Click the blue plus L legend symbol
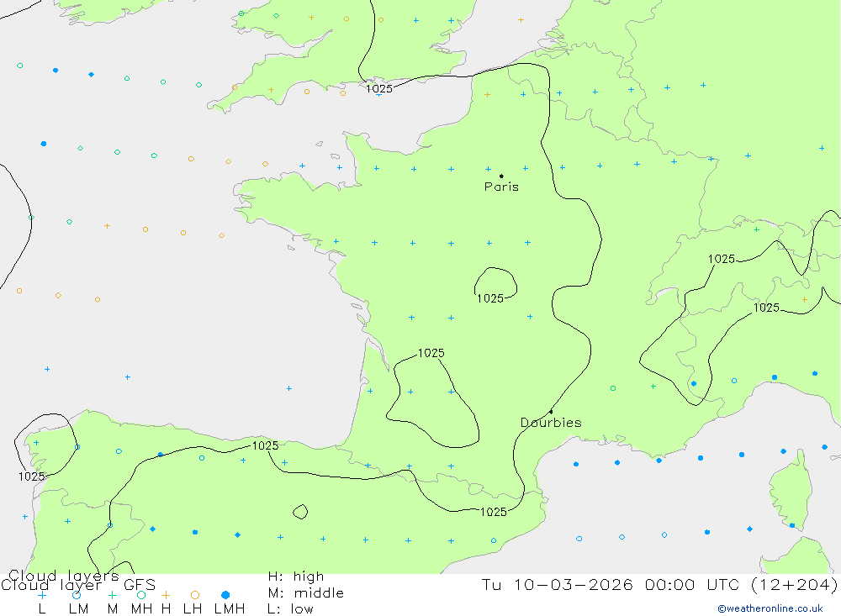Viewport: 841px width, 616px height. pyautogui.click(x=41, y=595)
